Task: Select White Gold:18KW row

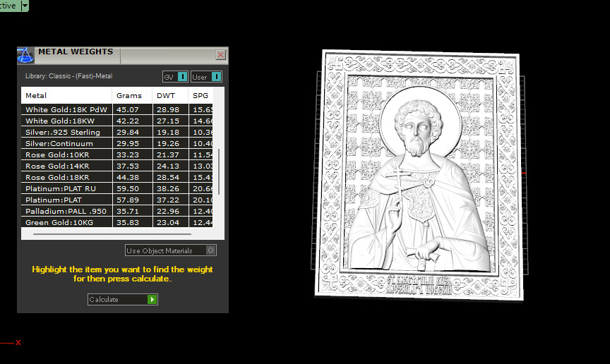Action: [x=117, y=121]
